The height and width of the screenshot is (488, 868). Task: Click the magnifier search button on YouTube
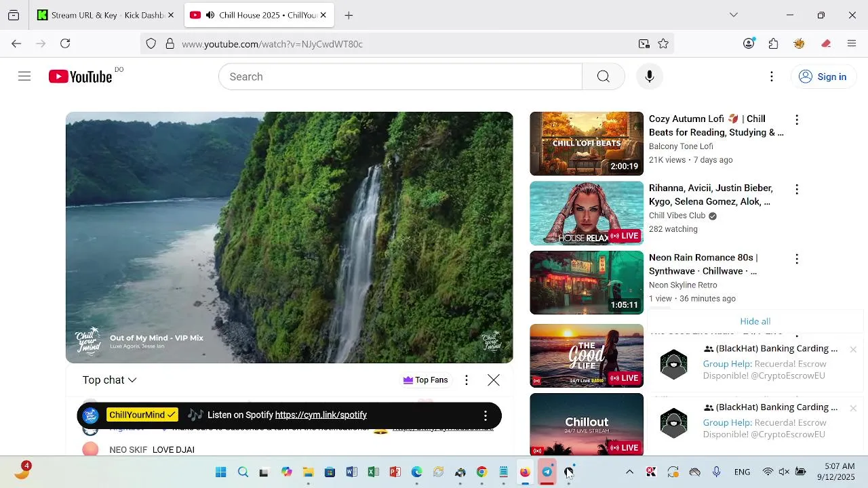603,77
